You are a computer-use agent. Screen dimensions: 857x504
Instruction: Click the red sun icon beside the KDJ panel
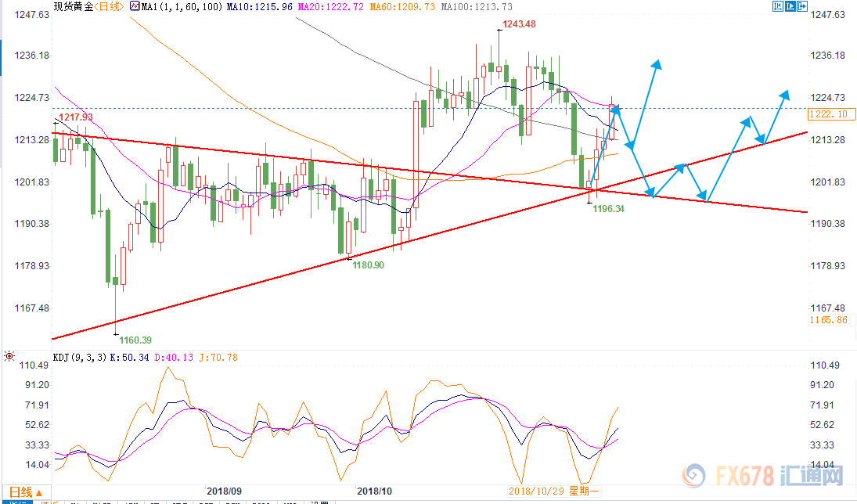[9, 357]
